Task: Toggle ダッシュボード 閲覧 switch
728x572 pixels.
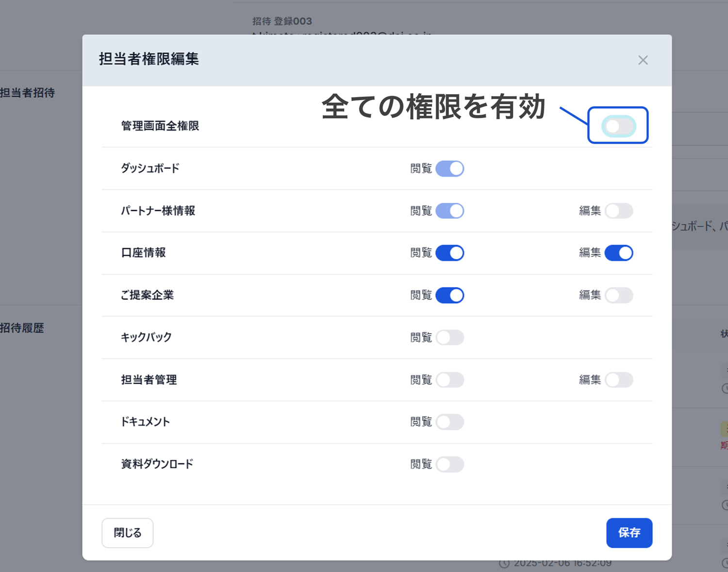Action: click(x=450, y=168)
